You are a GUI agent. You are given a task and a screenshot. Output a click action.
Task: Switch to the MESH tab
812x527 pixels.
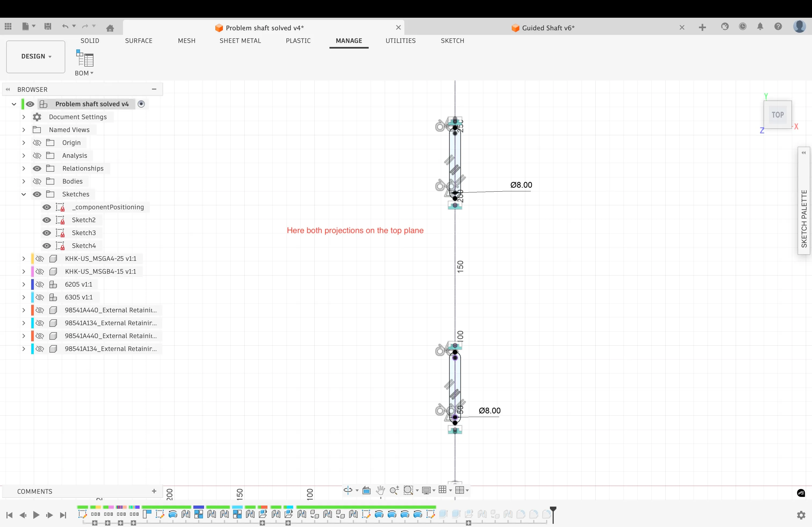click(187, 41)
